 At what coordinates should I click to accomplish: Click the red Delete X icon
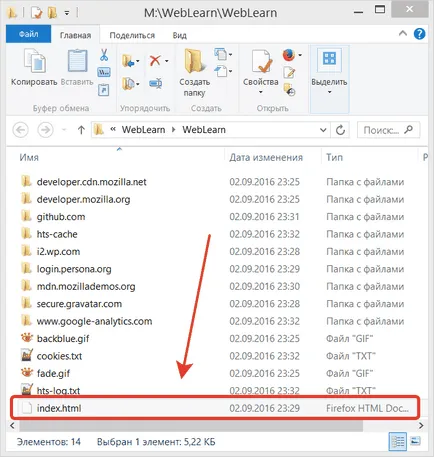tap(155, 61)
